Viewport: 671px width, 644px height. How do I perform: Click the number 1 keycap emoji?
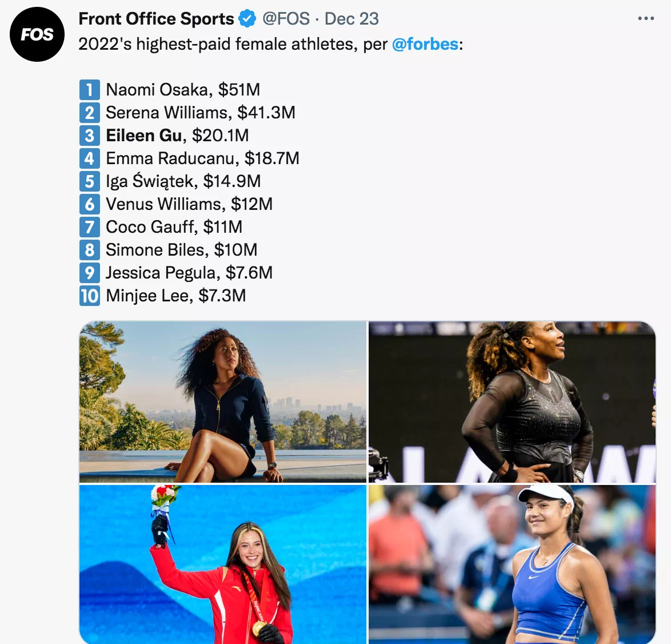[x=89, y=90]
